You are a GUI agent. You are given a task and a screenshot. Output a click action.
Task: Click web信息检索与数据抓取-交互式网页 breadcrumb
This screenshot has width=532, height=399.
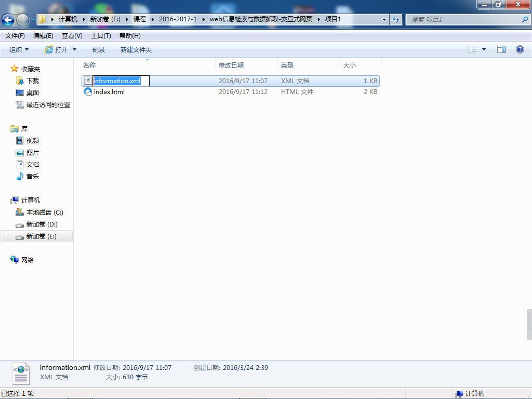point(261,19)
